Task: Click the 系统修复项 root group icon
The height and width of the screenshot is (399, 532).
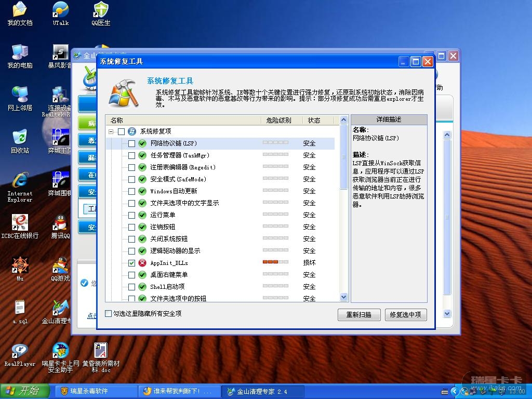Action: click(132, 131)
